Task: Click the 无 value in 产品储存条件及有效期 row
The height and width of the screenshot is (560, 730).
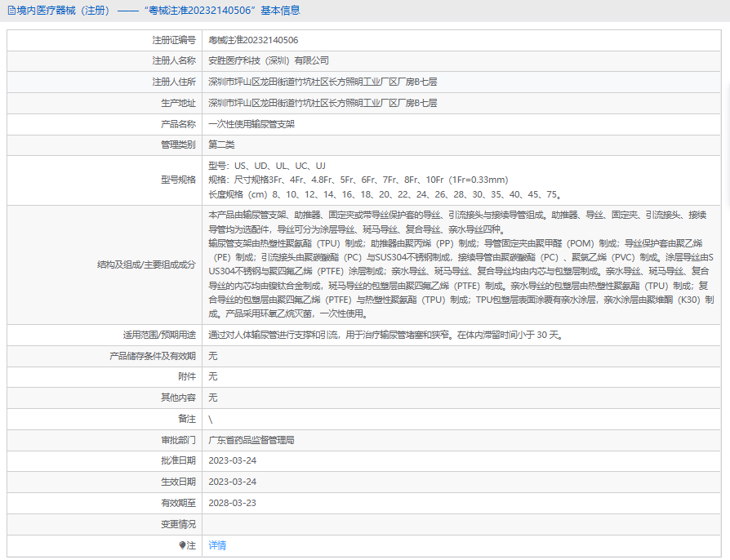Action: [213, 357]
